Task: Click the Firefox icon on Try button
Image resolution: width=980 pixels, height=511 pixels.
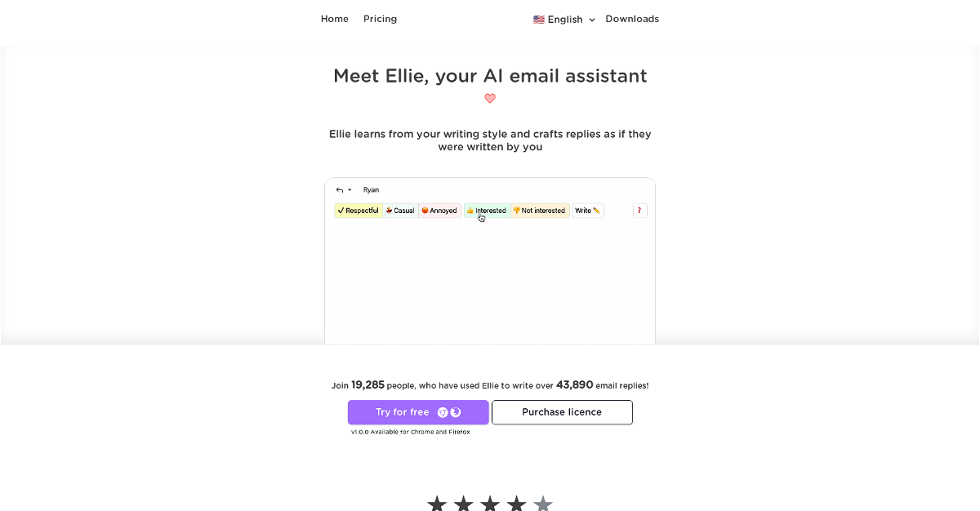Action: click(x=456, y=412)
